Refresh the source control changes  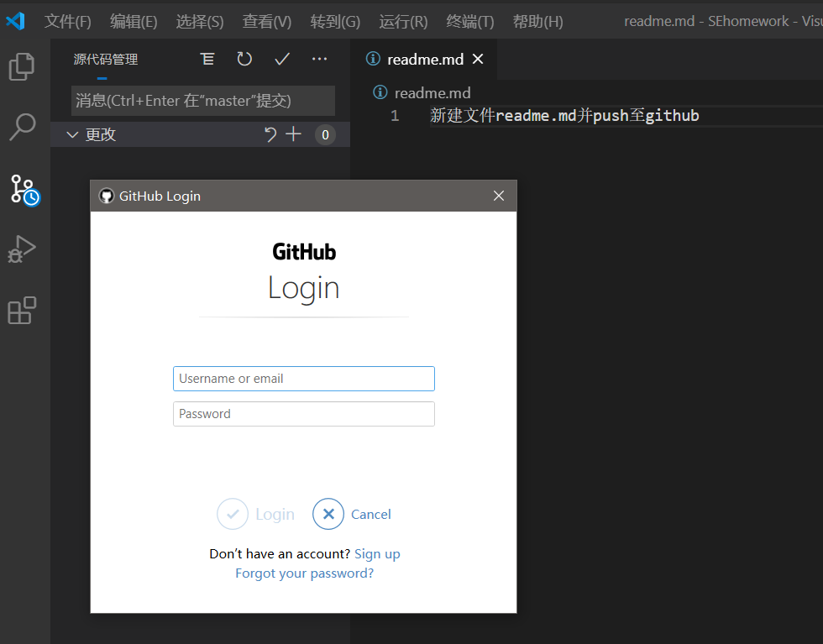[244, 59]
